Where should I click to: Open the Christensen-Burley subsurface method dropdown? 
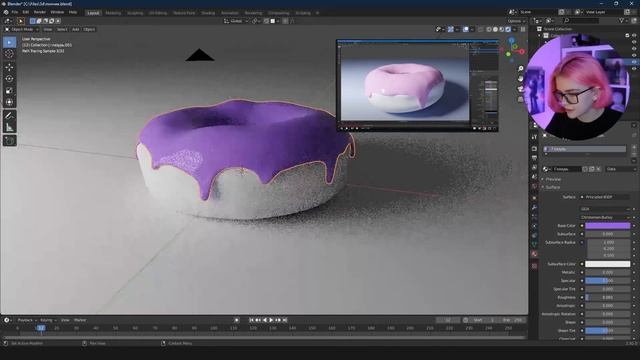coord(605,218)
